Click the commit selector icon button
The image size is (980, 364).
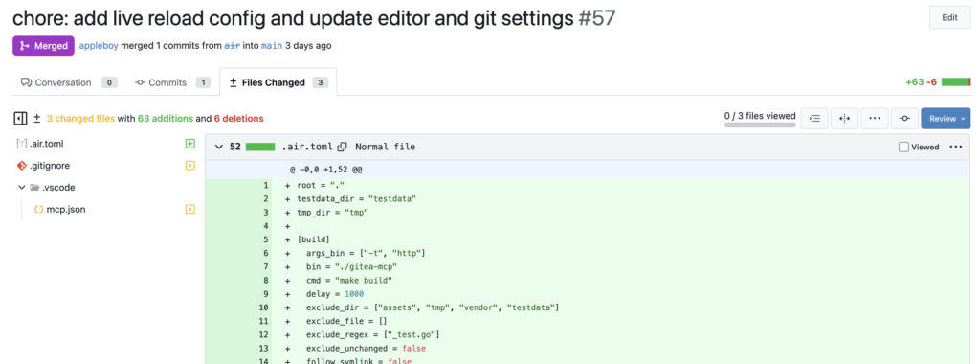(x=904, y=118)
